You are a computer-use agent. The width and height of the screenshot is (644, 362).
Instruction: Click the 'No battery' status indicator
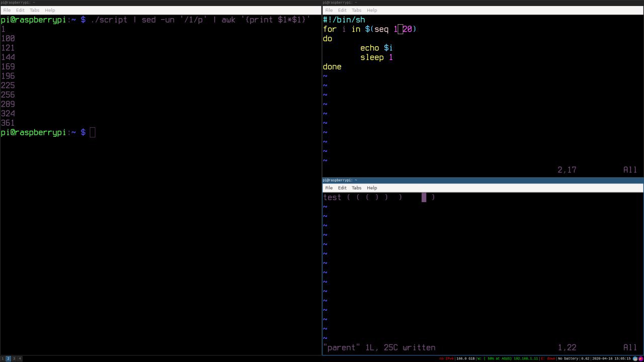[x=568, y=358]
